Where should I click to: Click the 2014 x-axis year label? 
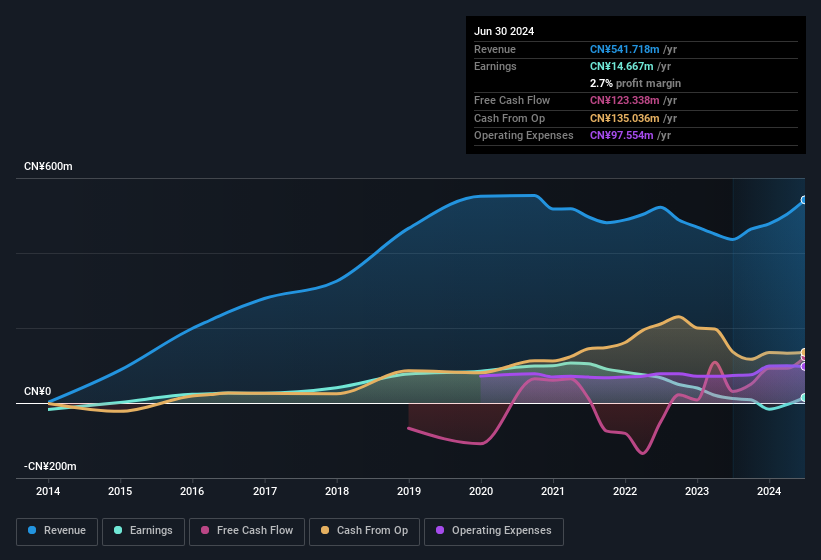point(48,491)
